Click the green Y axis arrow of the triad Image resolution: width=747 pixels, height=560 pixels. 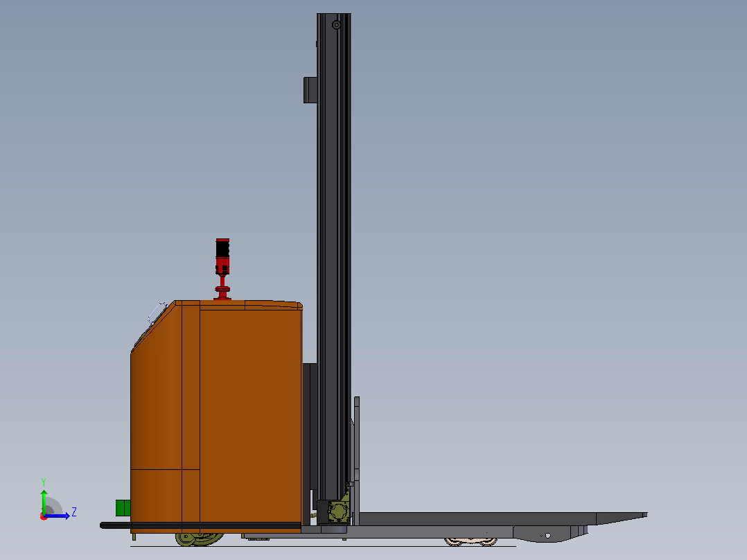(44, 501)
